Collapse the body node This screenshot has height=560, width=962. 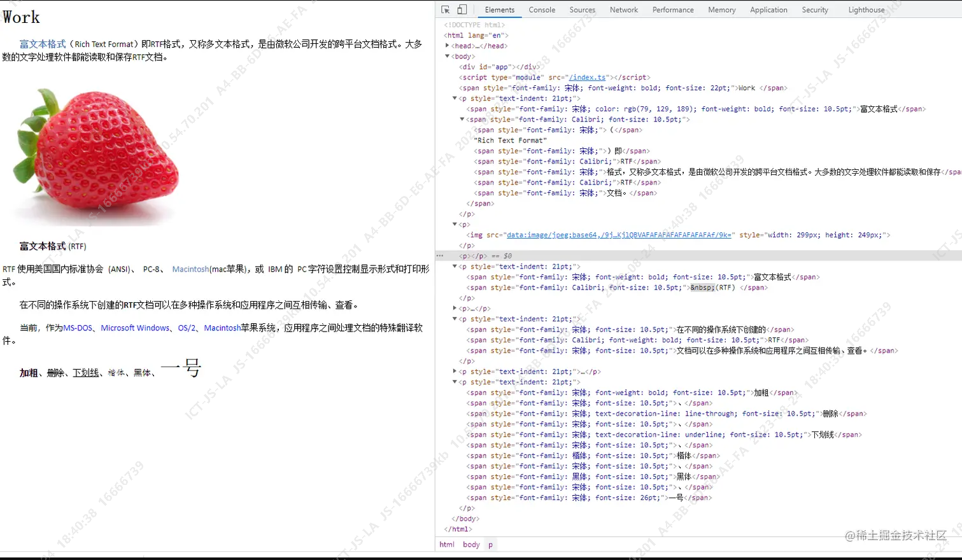[447, 56]
